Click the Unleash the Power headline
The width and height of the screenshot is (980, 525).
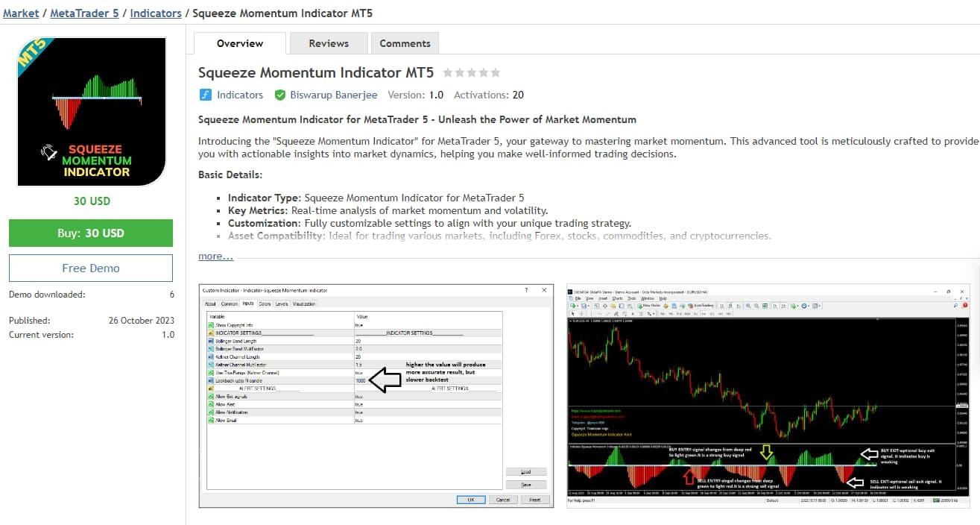[417, 119]
